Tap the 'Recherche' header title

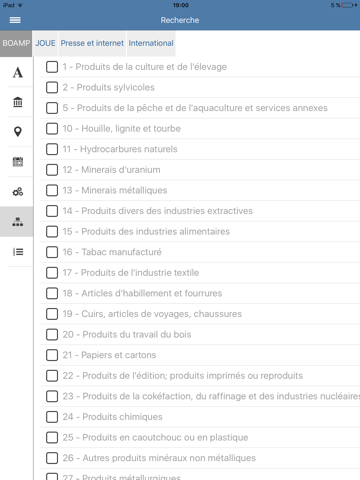point(180,20)
